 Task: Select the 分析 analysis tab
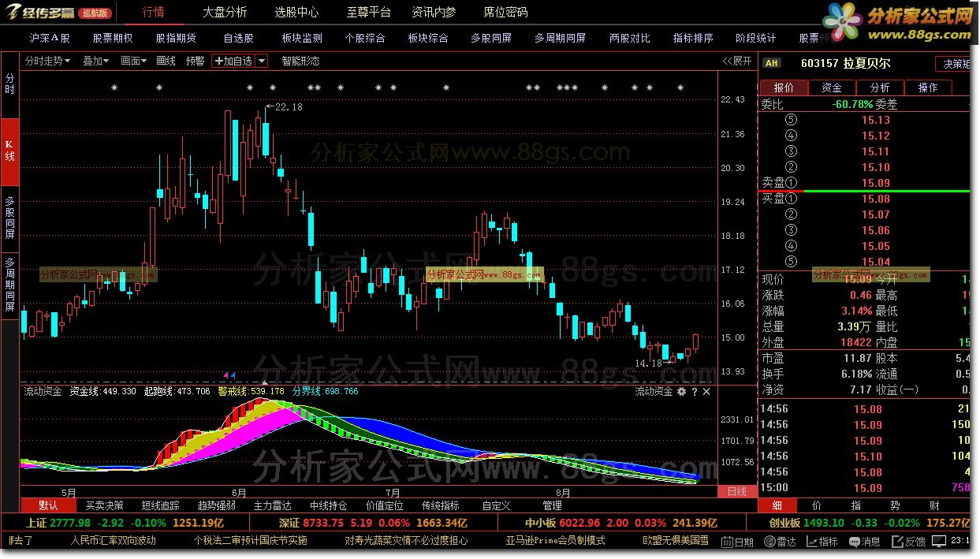[x=880, y=88]
